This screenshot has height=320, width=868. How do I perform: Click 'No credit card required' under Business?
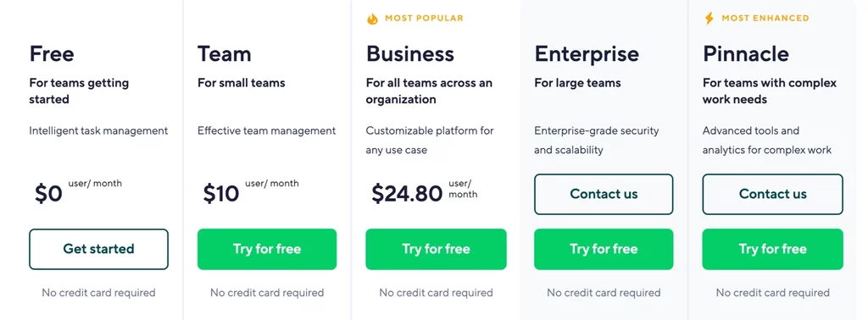tap(437, 292)
